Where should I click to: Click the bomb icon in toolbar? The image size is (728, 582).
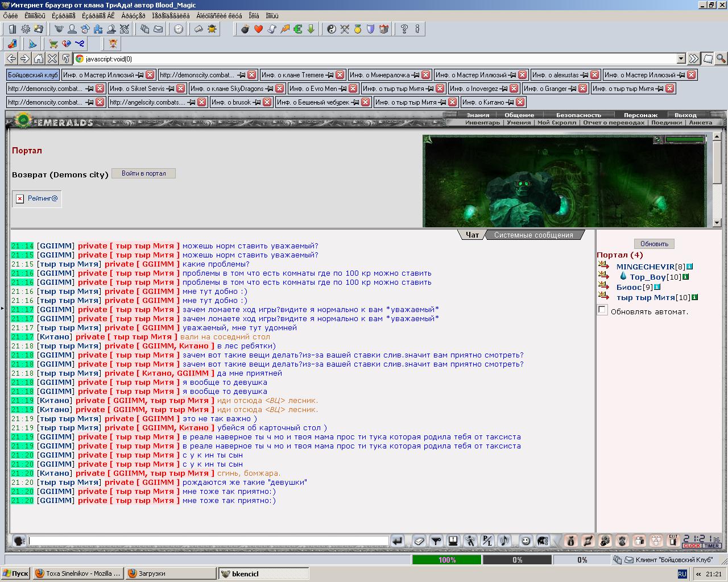click(x=245, y=29)
